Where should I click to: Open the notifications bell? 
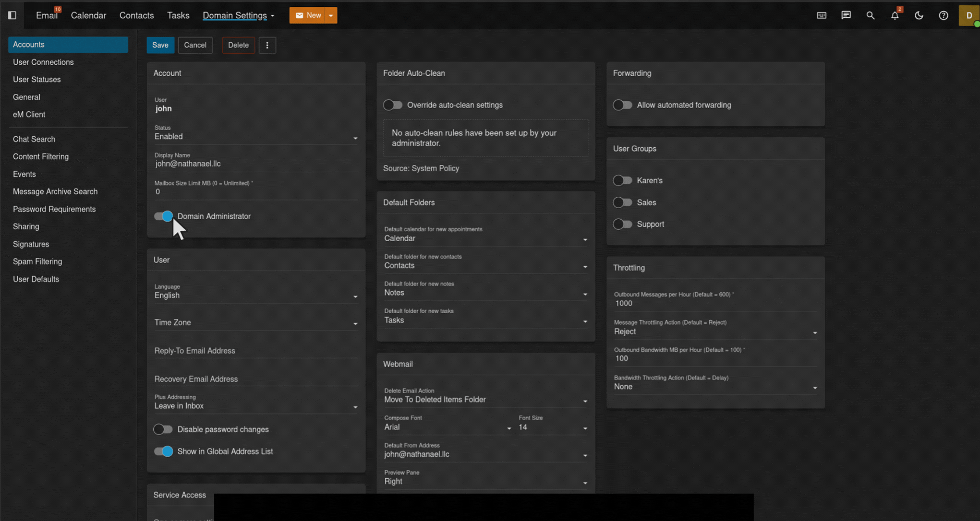[894, 16]
